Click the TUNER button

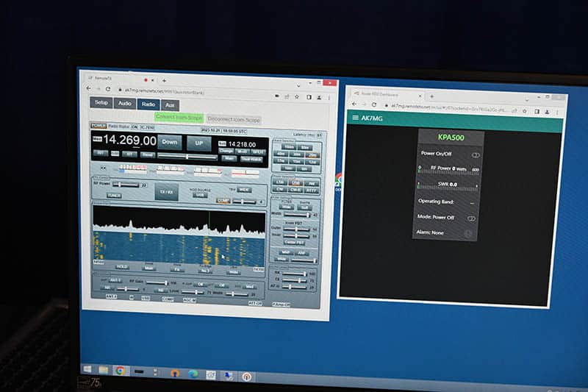click(x=114, y=196)
